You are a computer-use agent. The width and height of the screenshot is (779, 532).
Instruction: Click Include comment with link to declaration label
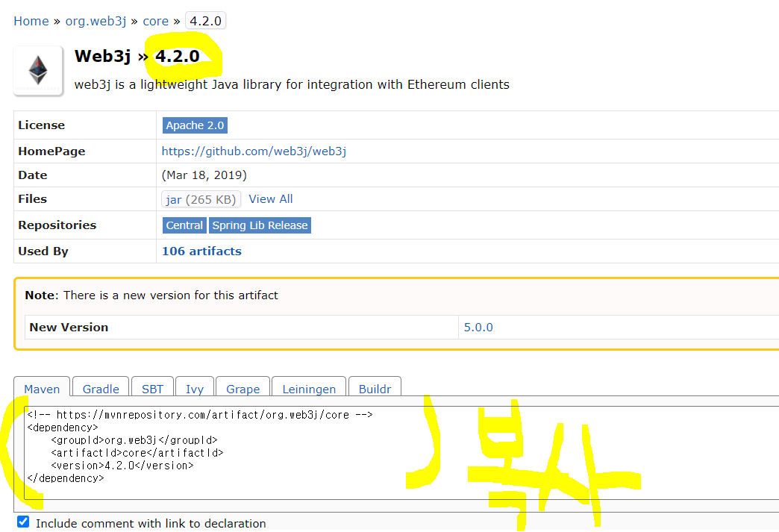point(151,523)
